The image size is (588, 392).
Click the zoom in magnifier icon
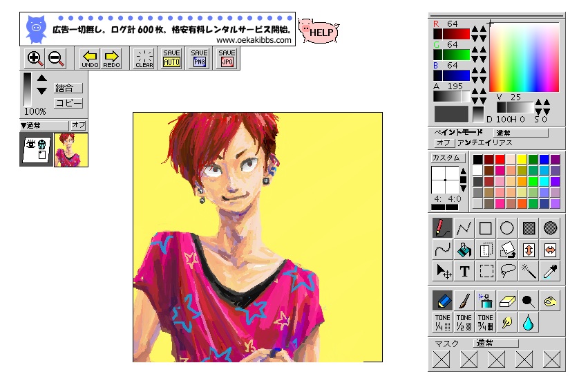tap(35, 59)
